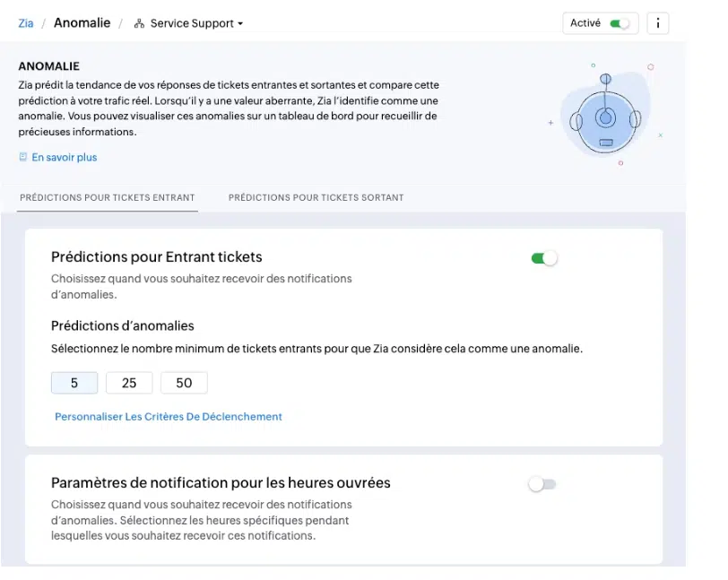728x580 pixels.
Task: Select Prédictions pour tickets entrant tab
Action: tap(108, 197)
